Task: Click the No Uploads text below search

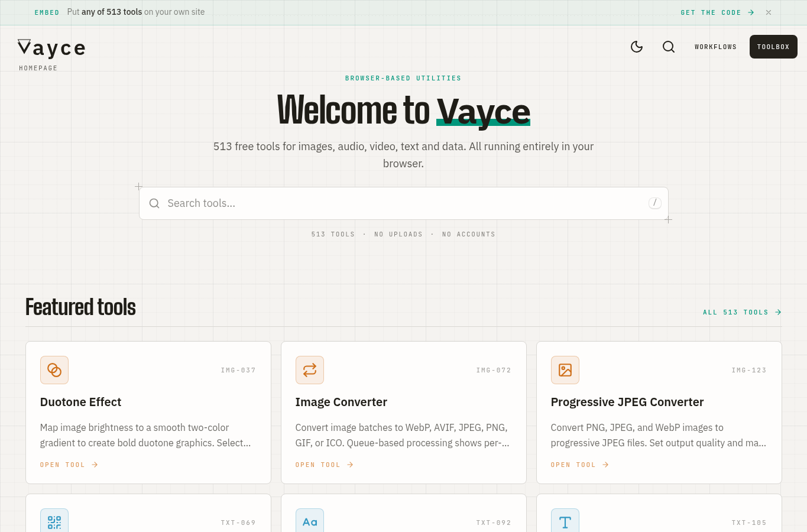Action: [398, 234]
